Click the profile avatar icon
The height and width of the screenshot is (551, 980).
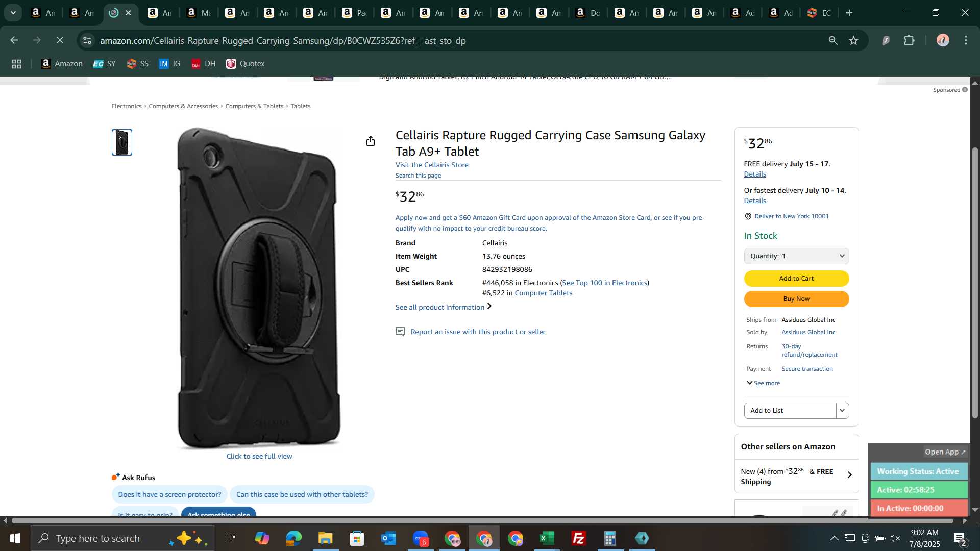click(x=943, y=40)
